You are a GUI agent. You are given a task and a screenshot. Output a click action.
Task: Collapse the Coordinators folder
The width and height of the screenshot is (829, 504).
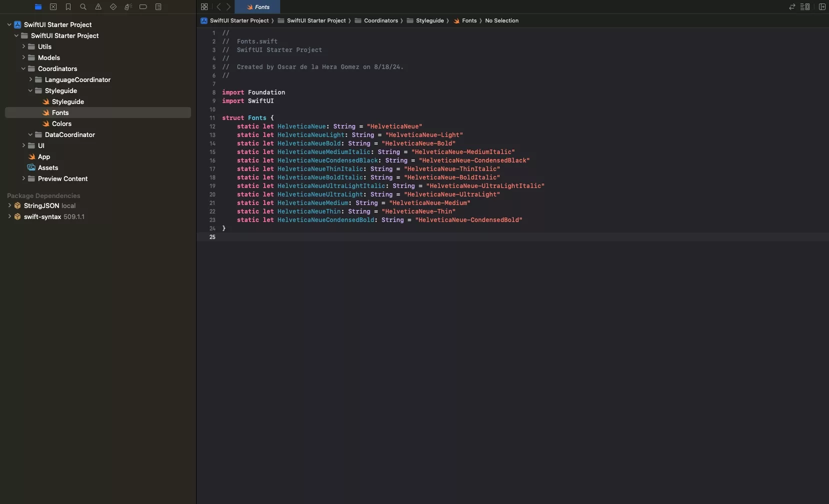click(x=23, y=68)
